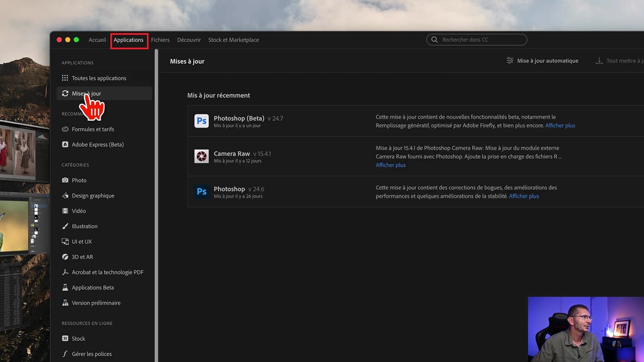Click the Illustration brush icon
644x362 pixels.
coord(65,226)
